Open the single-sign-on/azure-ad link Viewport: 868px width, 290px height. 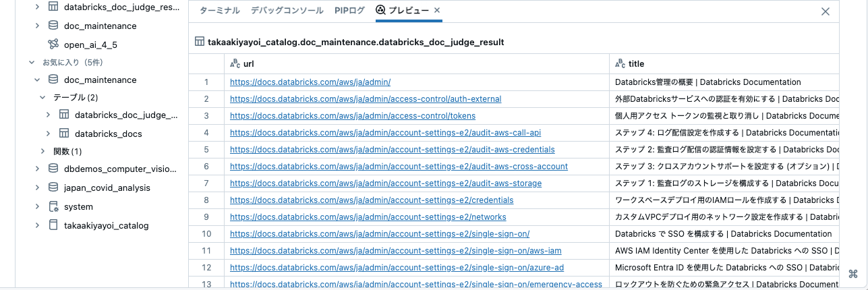tap(397, 268)
